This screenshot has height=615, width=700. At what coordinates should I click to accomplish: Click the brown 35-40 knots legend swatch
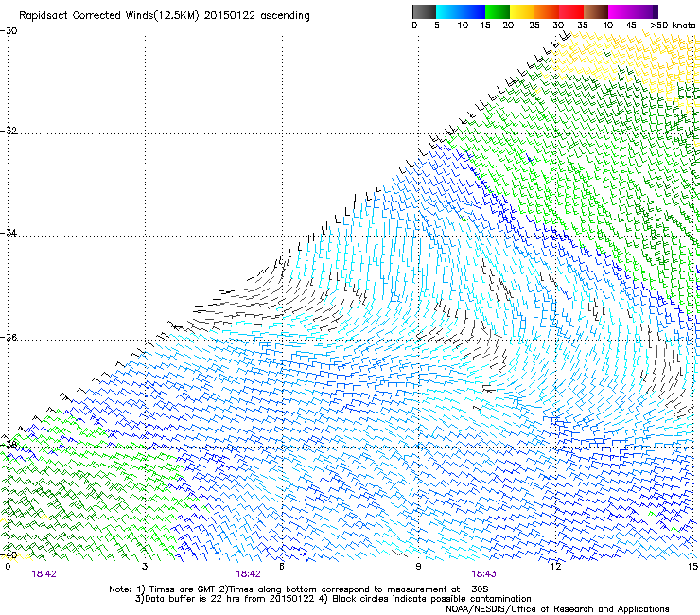coord(596,11)
